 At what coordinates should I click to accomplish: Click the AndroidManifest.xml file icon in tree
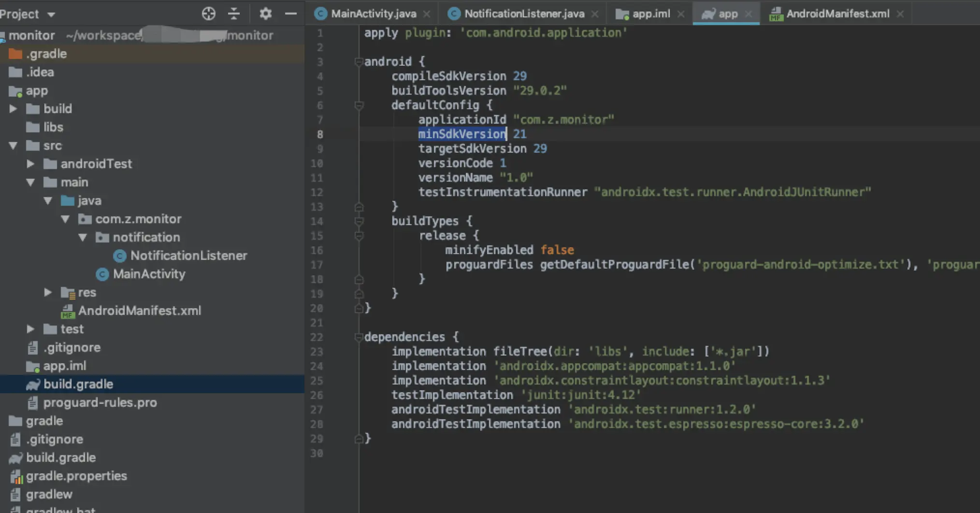(x=68, y=311)
